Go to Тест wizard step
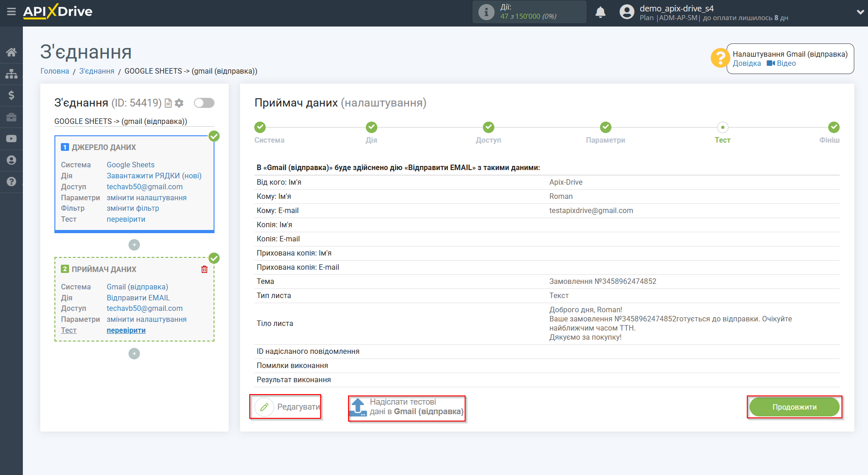The image size is (868, 475). point(723,127)
